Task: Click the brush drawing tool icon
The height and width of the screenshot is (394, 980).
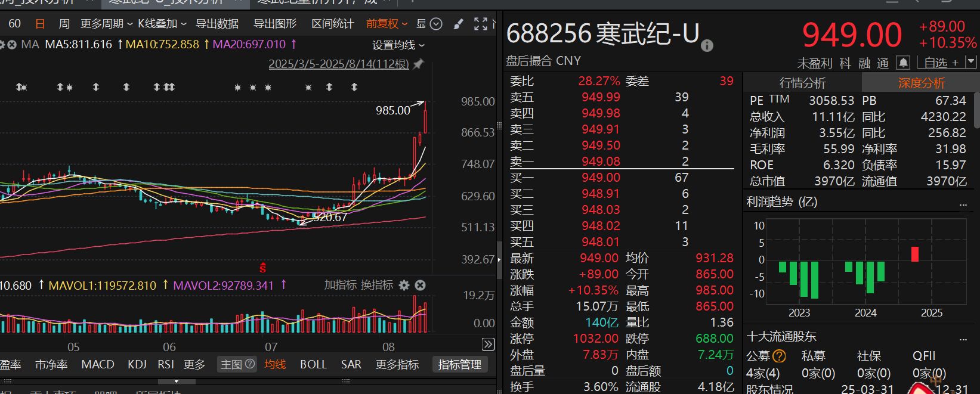Action: click(x=458, y=24)
